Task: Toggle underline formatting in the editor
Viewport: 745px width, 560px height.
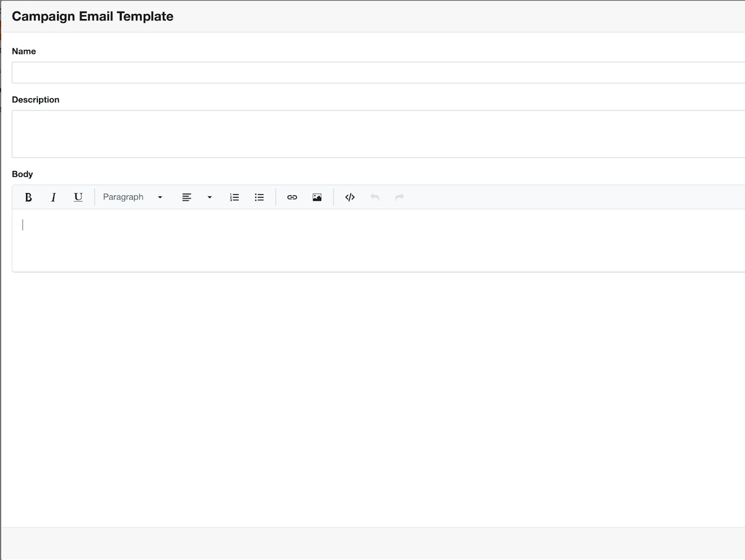Action: click(78, 197)
